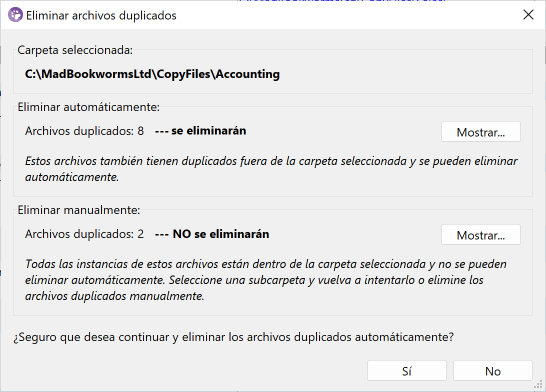The image size is (546, 392).
Task: Click the Archivos duplicados: 8 count
Action: (84, 131)
